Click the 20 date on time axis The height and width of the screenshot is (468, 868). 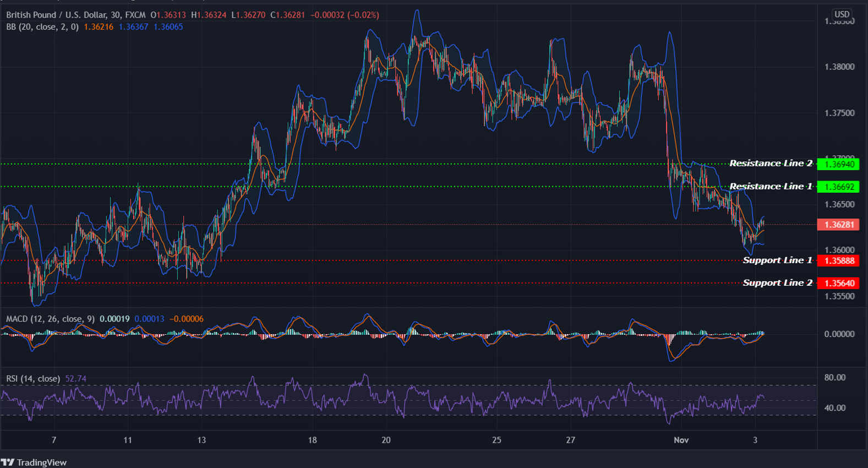pyautogui.click(x=386, y=440)
